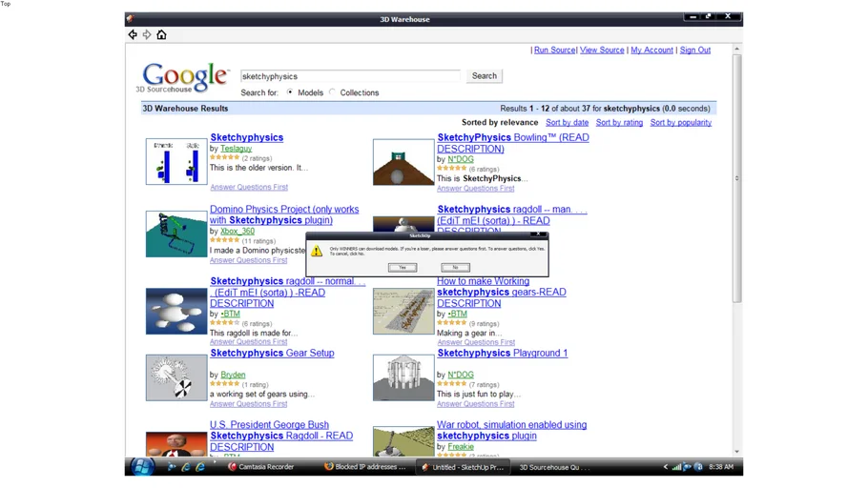Select the Models radio button

[x=290, y=92]
